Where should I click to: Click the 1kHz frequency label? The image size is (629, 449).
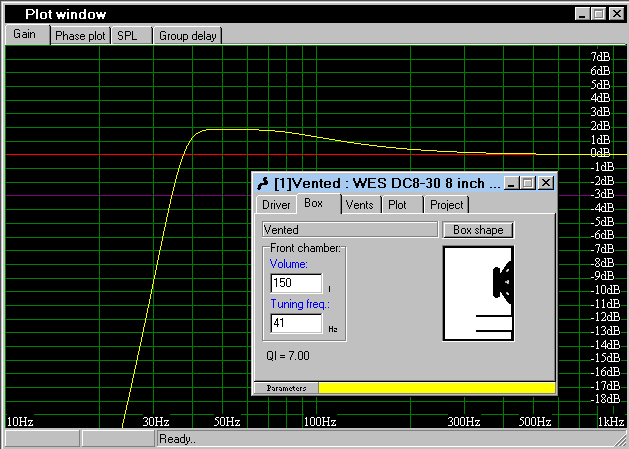click(x=611, y=422)
